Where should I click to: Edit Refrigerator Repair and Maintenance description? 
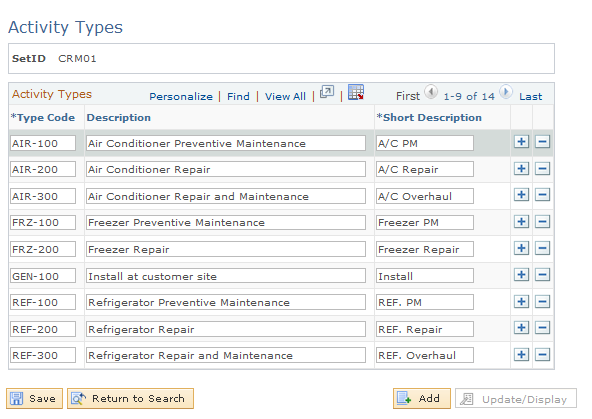pos(226,355)
